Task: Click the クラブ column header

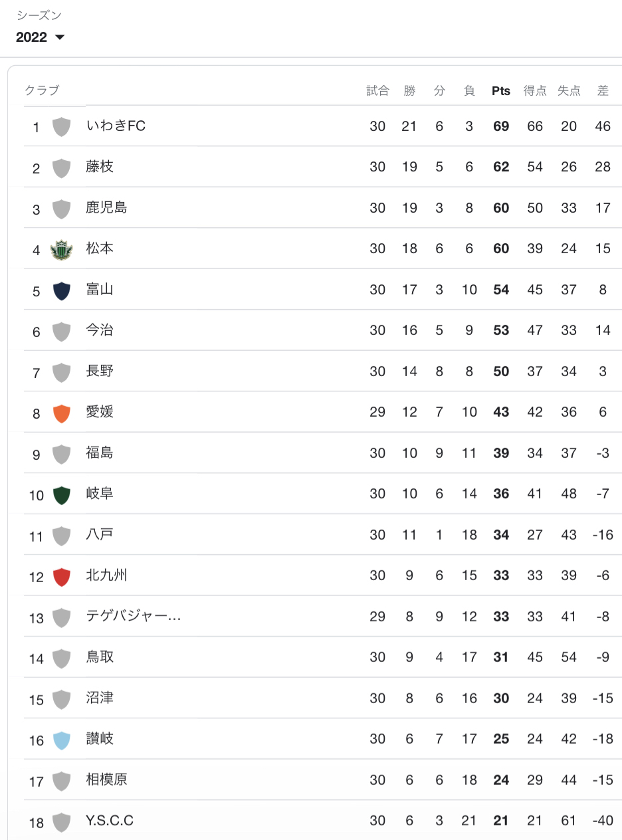Action: tap(42, 91)
